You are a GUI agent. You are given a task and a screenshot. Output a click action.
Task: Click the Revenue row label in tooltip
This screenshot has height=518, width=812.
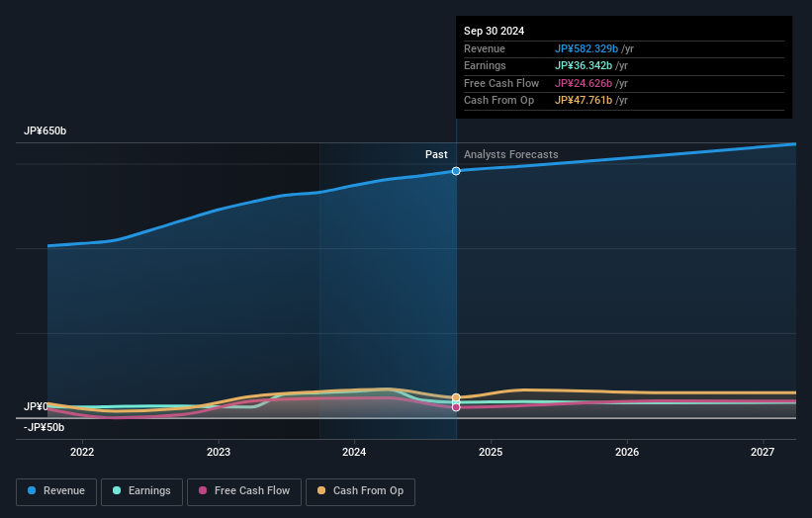coord(485,48)
